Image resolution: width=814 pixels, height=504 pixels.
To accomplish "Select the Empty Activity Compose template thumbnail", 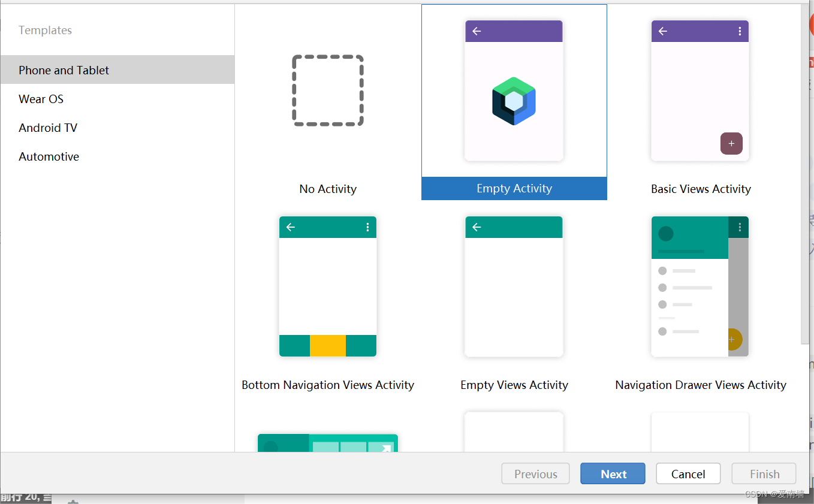I will pyautogui.click(x=514, y=90).
